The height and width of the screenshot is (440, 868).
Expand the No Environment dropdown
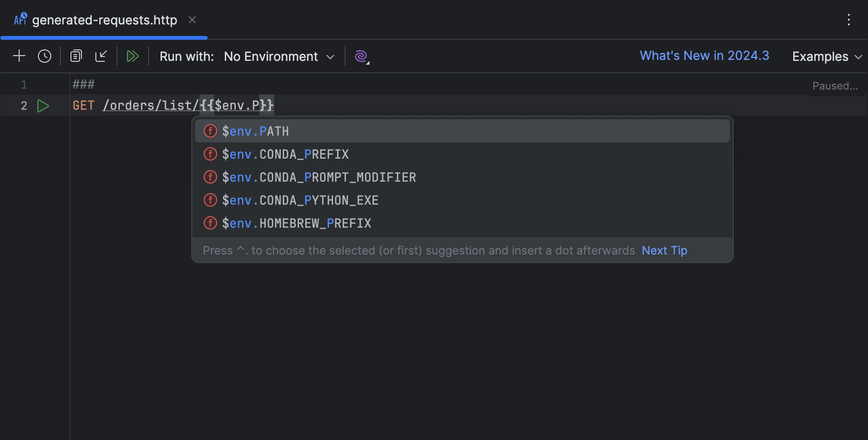[x=279, y=57]
